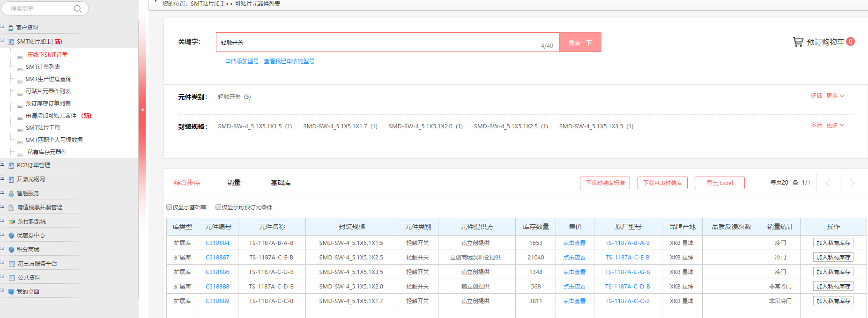Image resolution: width=868 pixels, height=318 pixels.
Task: Collapse the sidebar with red arrow handle
Action: click(x=142, y=110)
